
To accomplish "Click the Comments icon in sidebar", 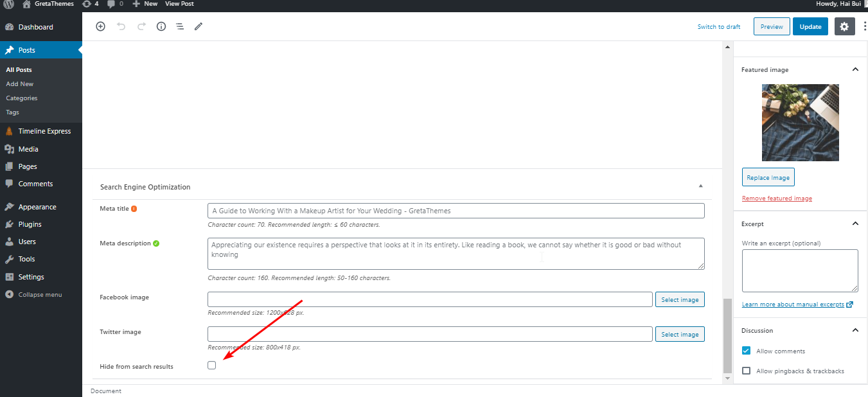I will point(9,184).
